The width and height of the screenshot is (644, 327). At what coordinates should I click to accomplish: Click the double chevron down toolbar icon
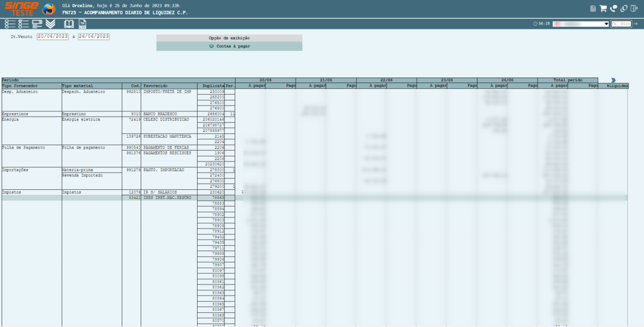[50, 24]
